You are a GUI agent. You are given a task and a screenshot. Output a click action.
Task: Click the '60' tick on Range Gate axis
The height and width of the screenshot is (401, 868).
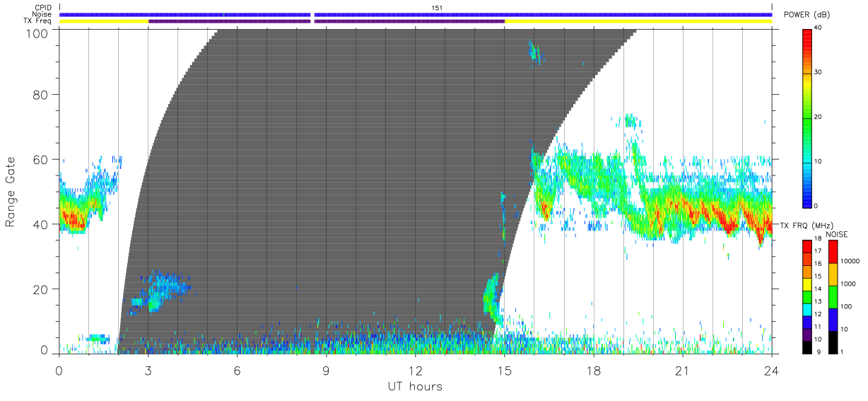[41, 159]
